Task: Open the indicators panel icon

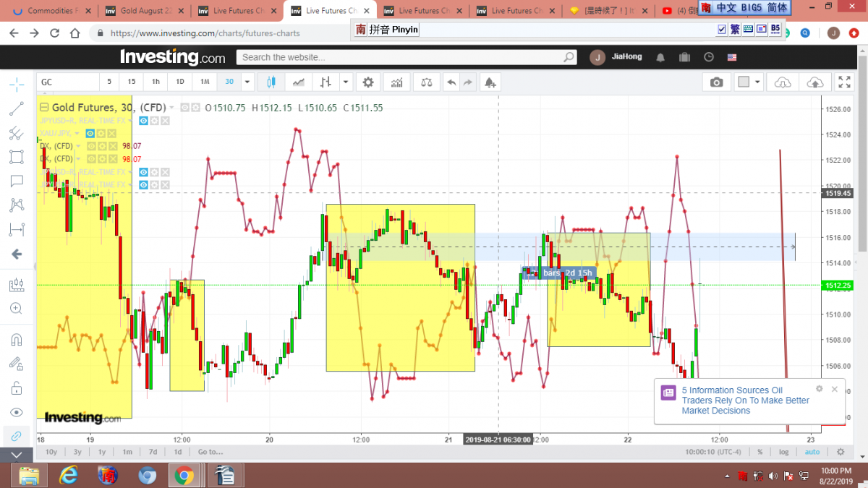Action: (396, 82)
